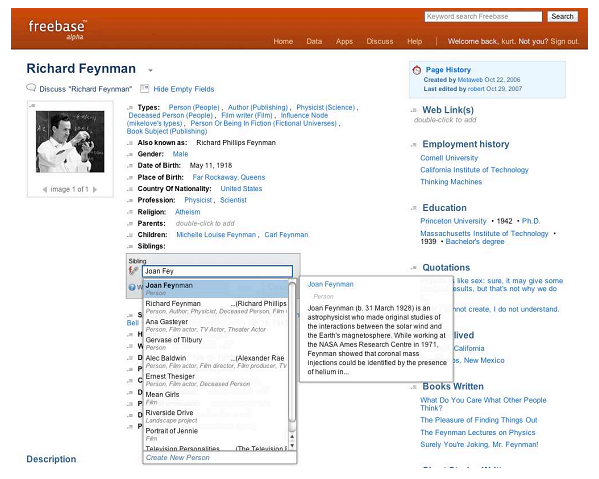
Task: Click the Richard Feynman photo thumbnail
Action: [x=70, y=142]
